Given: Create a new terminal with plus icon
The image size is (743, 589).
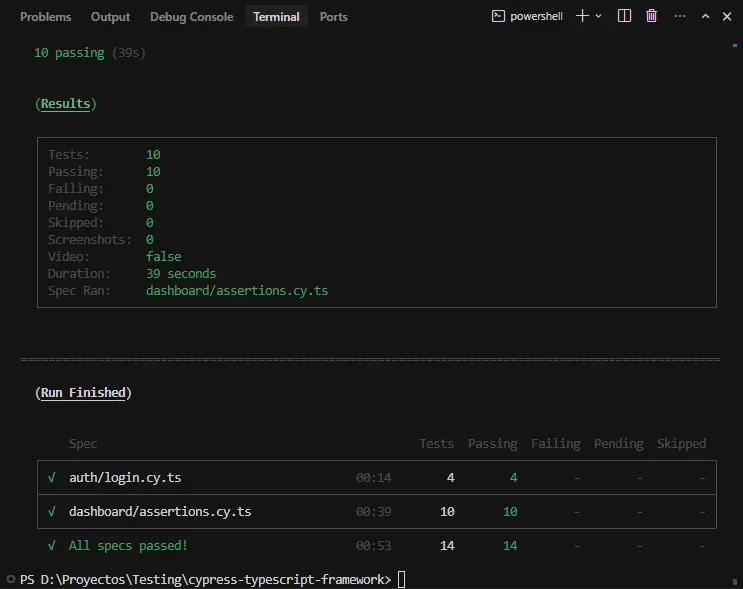Looking at the screenshot, I should (582, 16).
